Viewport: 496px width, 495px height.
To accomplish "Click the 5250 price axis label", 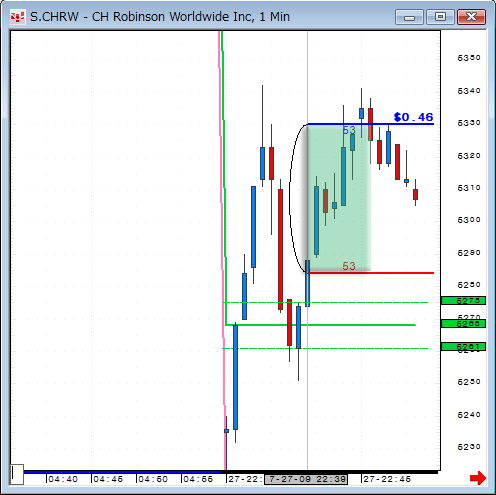I will (469, 382).
